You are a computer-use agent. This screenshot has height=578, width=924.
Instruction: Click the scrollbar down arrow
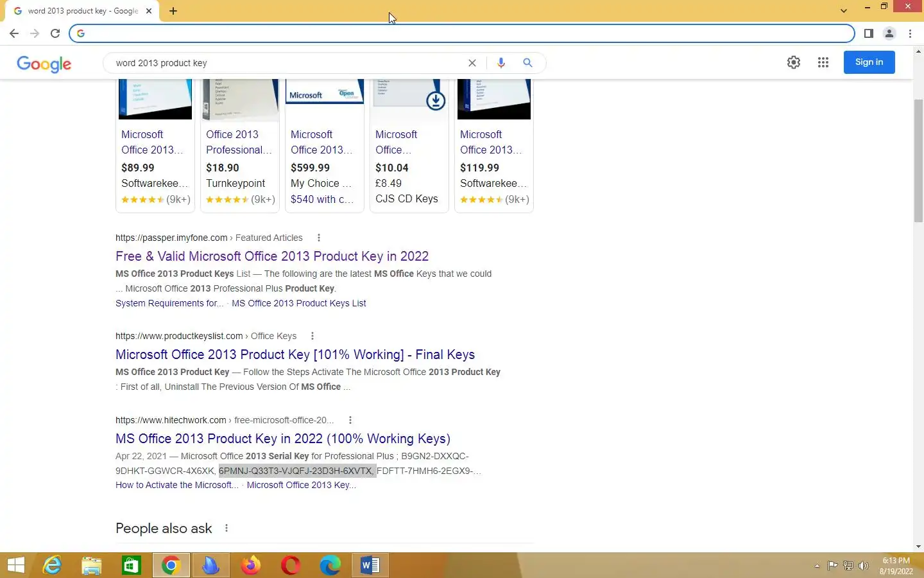918,547
